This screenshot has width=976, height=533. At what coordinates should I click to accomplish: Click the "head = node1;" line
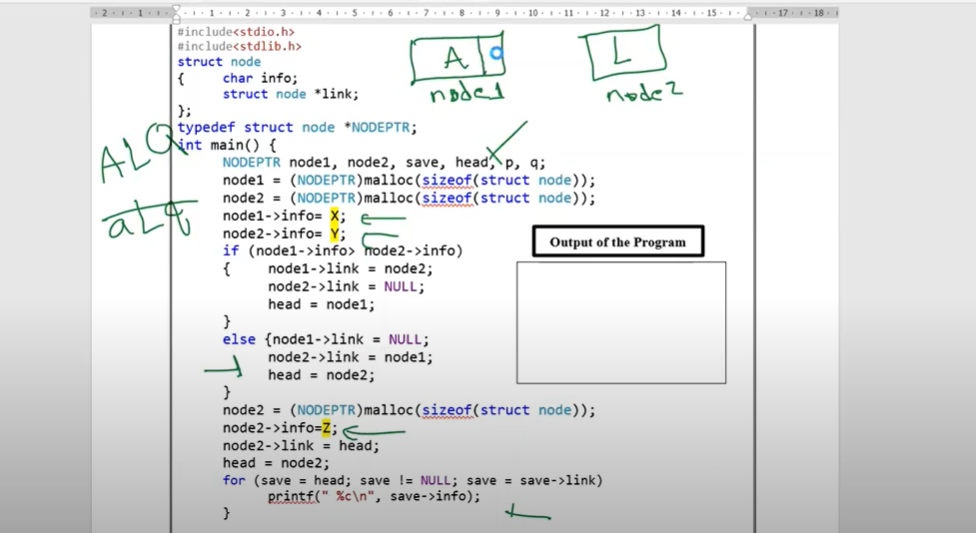coord(322,304)
